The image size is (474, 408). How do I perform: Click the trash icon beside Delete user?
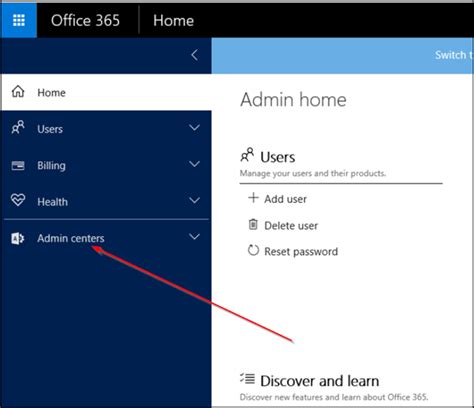coord(253,224)
